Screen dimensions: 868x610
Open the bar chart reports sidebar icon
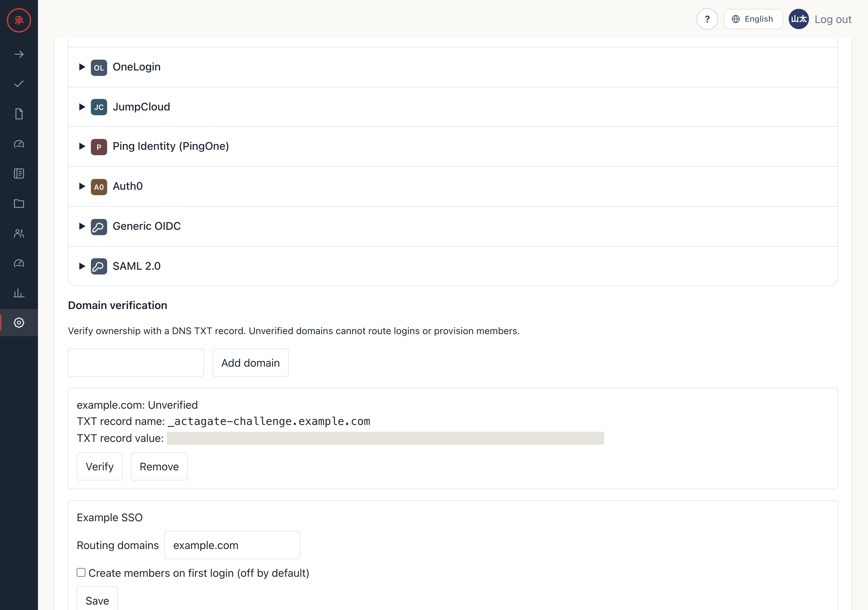point(19,293)
